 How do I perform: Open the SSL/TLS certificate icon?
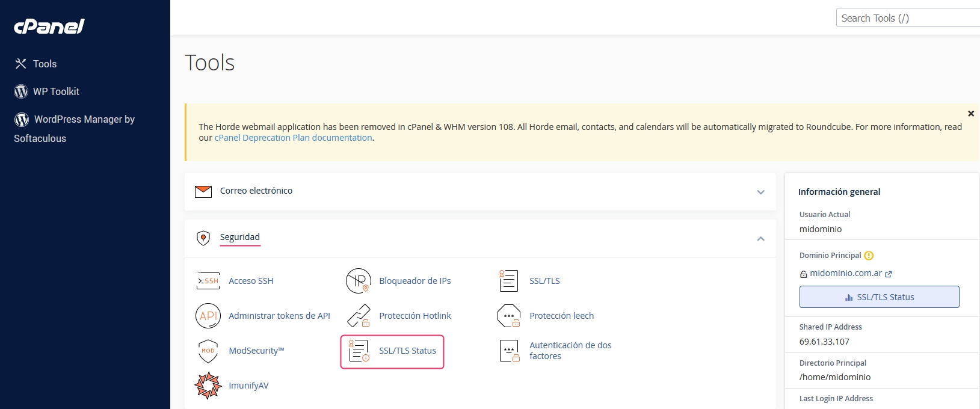(508, 281)
